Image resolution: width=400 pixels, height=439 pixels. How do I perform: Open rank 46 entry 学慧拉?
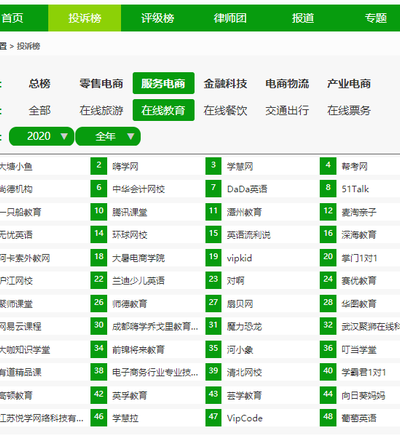tap(125, 418)
